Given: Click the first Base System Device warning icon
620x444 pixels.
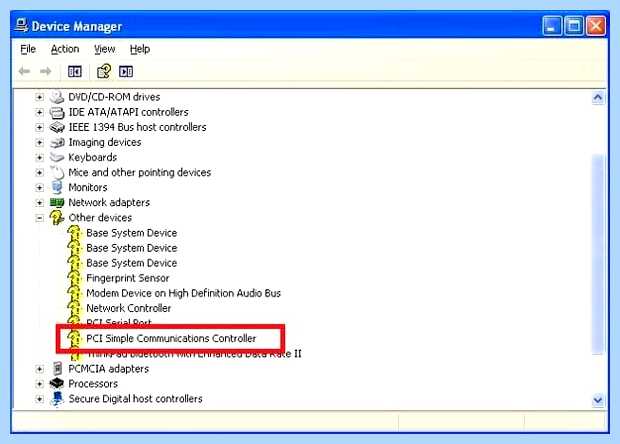Looking at the screenshot, I should 74,233.
